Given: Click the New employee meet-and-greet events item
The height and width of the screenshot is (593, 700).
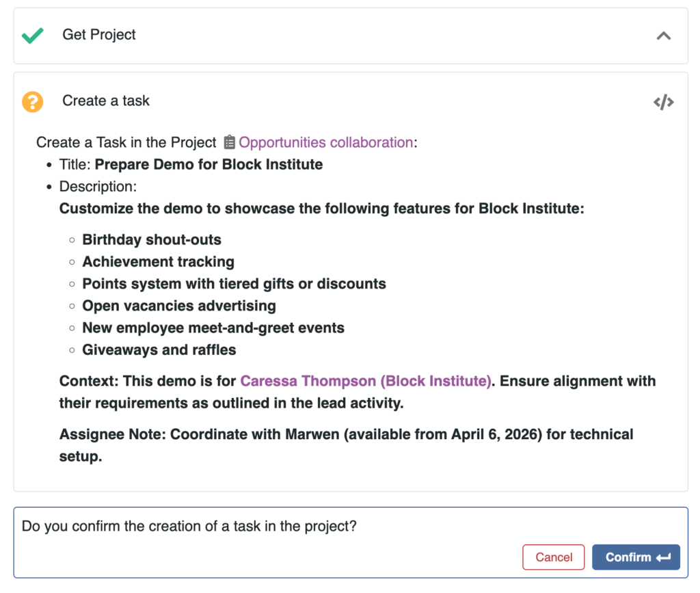Looking at the screenshot, I should 213,328.
